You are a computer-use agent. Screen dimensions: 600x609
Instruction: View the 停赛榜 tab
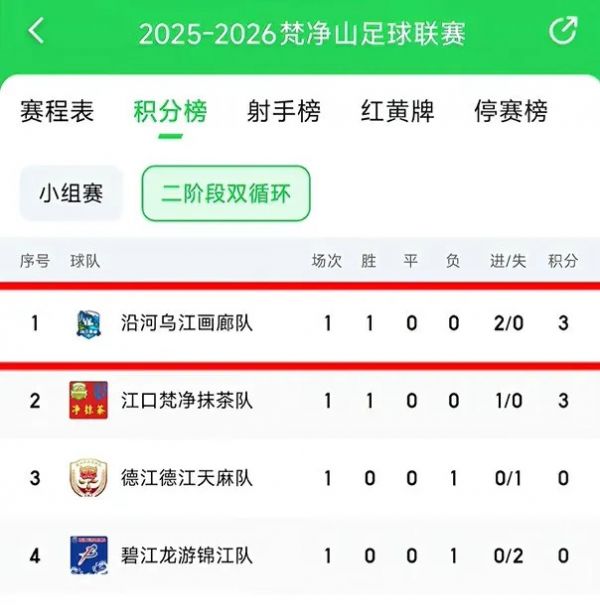coord(511,111)
